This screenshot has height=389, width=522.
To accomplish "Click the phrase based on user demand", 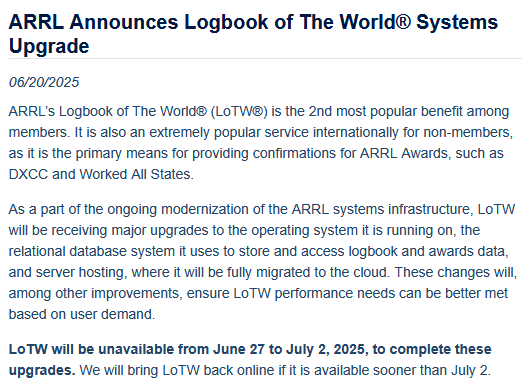I will click(81, 314).
